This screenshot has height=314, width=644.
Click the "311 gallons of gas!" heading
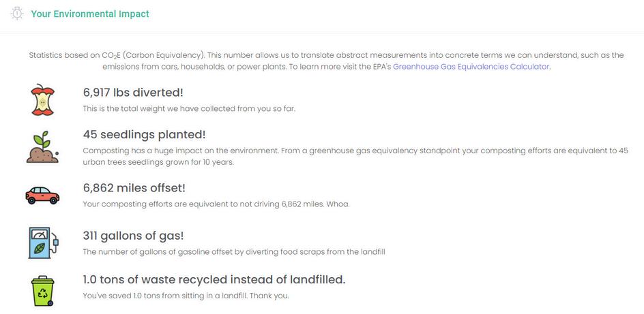point(133,236)
